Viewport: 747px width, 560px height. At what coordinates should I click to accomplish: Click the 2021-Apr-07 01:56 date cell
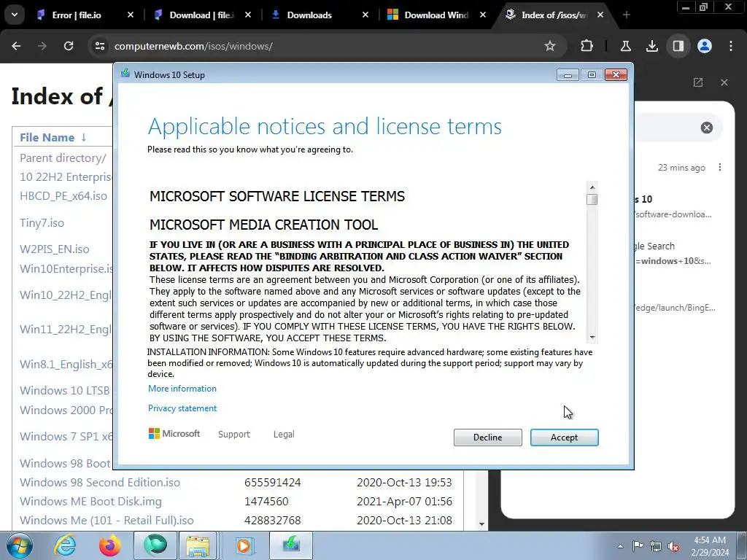[404, 502]
